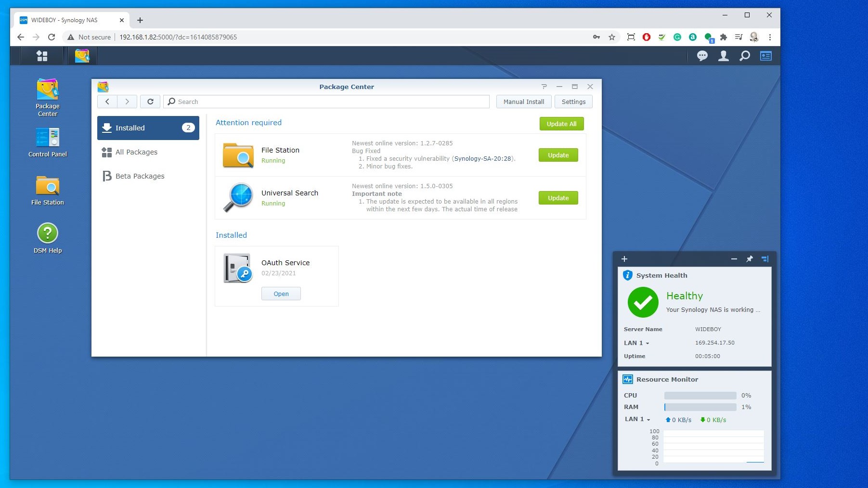The height and width of the screenshot is (488, 868).
Task: Click the System Health info icon
Action: (628, 275)
